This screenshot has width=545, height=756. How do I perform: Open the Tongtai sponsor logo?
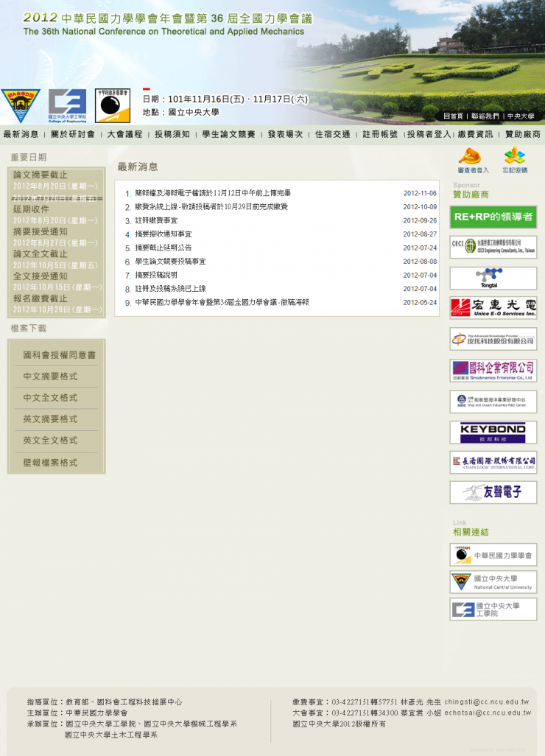click(493, 278)
